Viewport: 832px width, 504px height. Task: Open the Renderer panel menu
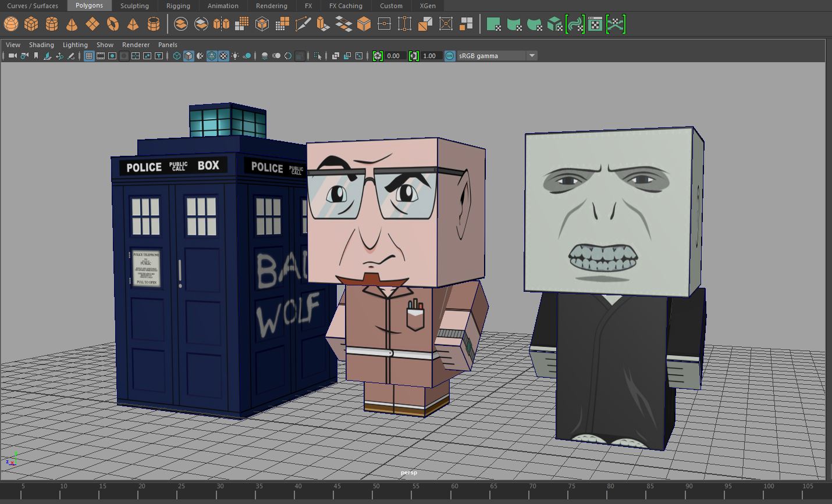pos(136,45)
